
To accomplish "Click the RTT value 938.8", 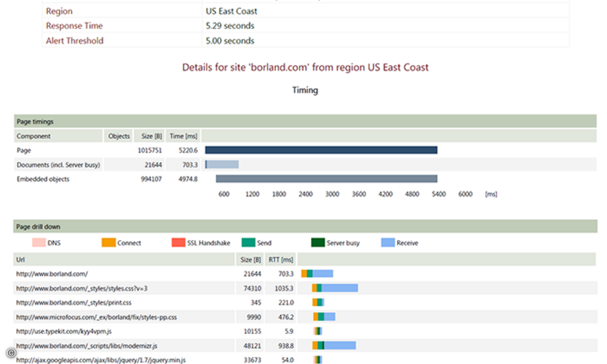I will [x=285, y=346].
